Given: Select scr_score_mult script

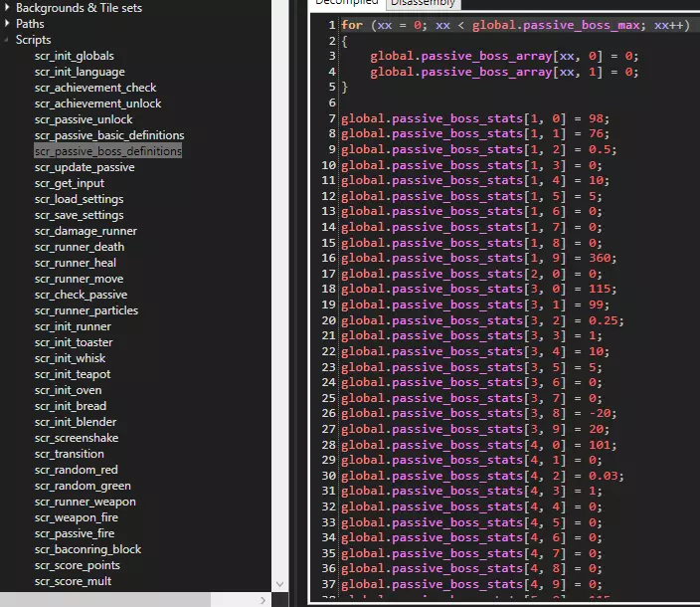Looking at the screenshot, I should [x=73, y=581].
